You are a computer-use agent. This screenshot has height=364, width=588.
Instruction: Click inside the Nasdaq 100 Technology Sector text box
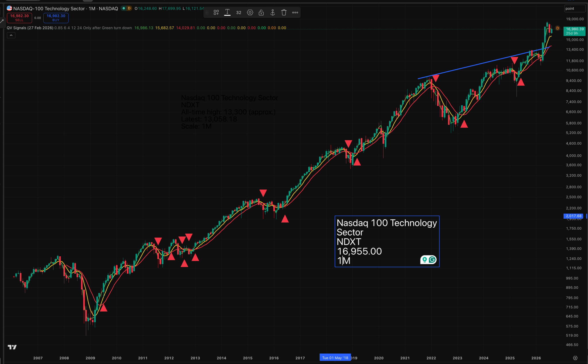[x=387, y=241]
